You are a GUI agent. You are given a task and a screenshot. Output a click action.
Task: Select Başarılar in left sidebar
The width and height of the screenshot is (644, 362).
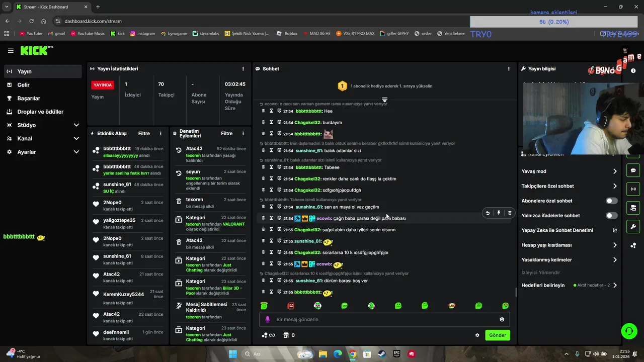[43, 99]
